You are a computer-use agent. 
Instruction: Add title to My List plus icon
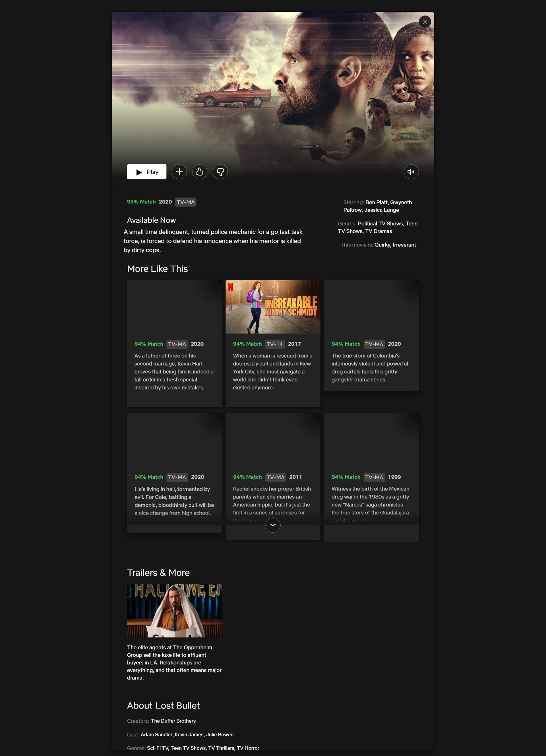coord(179,172)
